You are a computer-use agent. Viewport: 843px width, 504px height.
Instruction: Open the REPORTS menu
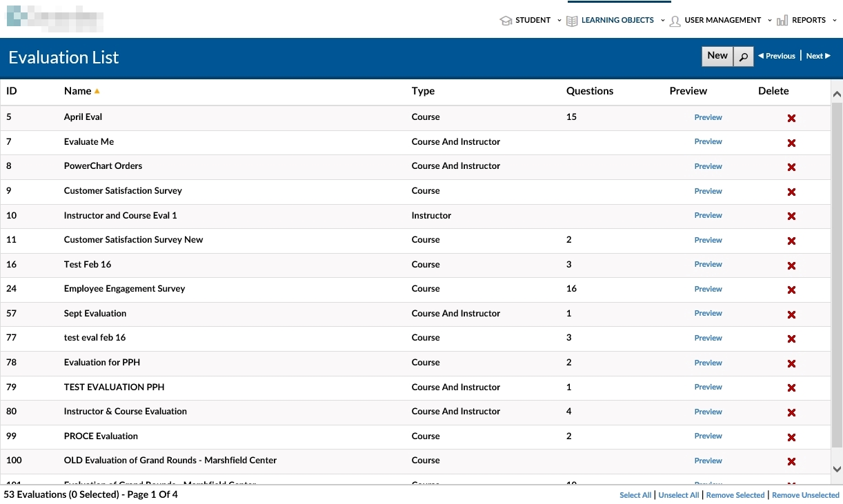809,21
